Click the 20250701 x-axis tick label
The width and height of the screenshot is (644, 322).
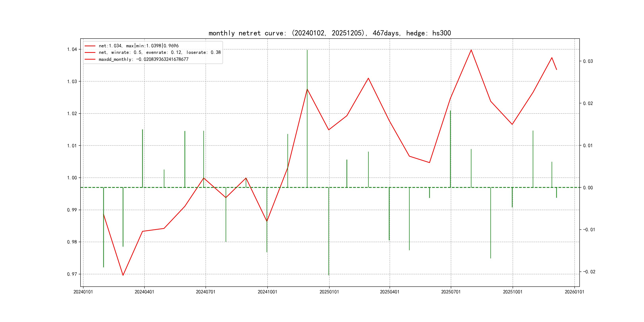click(x=451, y=292)
